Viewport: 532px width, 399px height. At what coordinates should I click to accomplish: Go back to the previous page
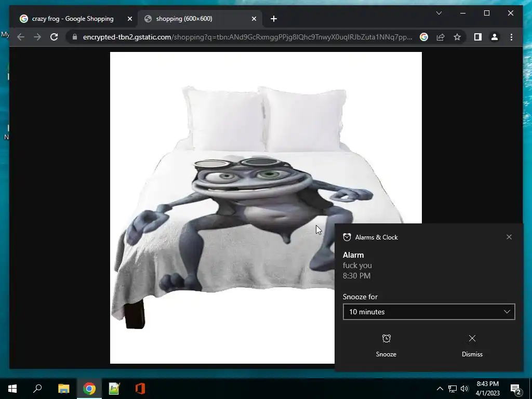point(21,37)
